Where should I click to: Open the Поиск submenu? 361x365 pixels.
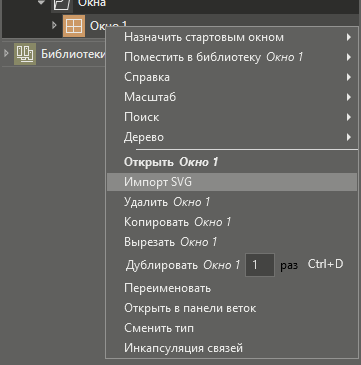click(232, 117)
